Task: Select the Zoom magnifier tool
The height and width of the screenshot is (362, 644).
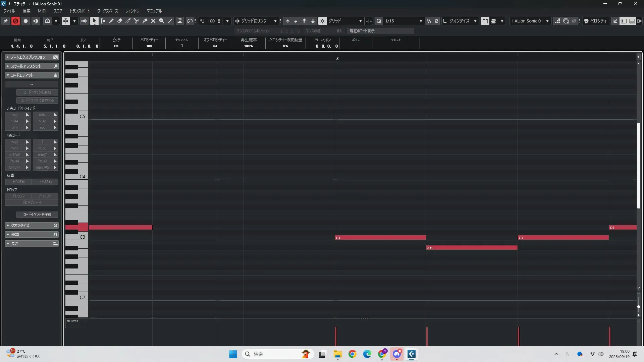Action: 162,21
